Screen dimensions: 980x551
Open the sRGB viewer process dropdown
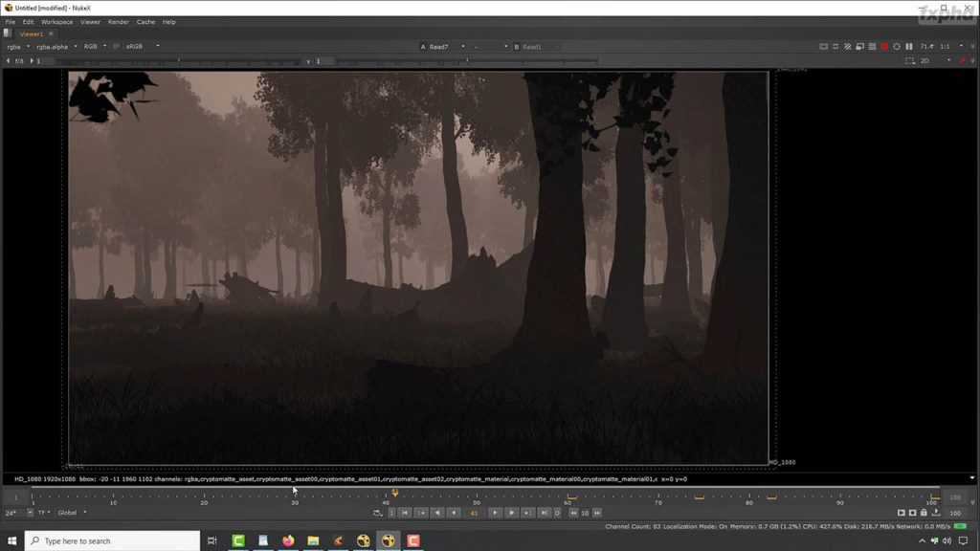(143, 47)
